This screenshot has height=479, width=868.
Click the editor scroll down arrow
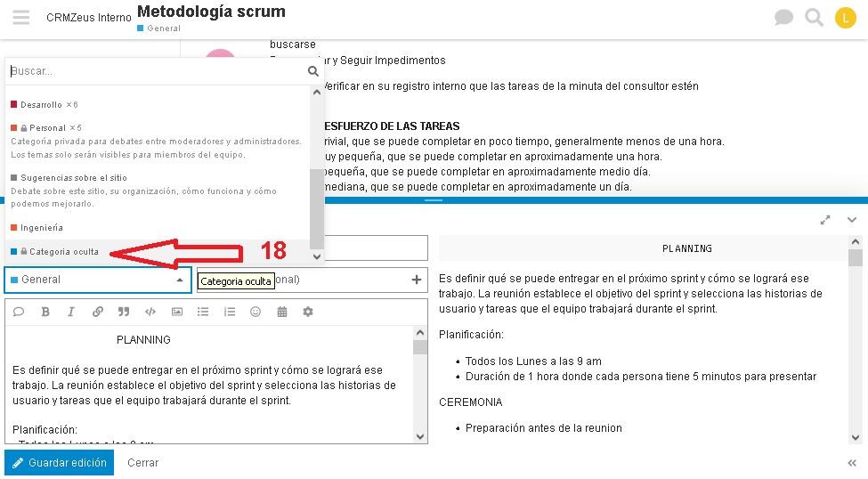[x=420, y=437]
